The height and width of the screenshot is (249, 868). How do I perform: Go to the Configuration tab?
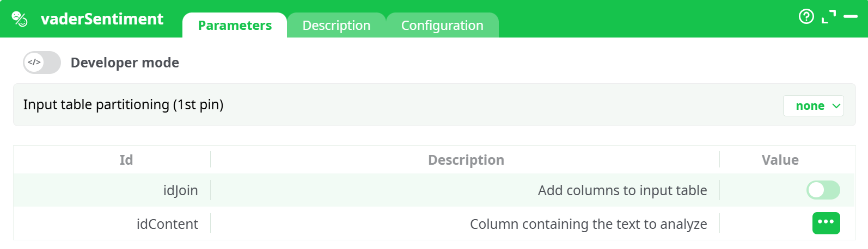[x=442, y=26]
